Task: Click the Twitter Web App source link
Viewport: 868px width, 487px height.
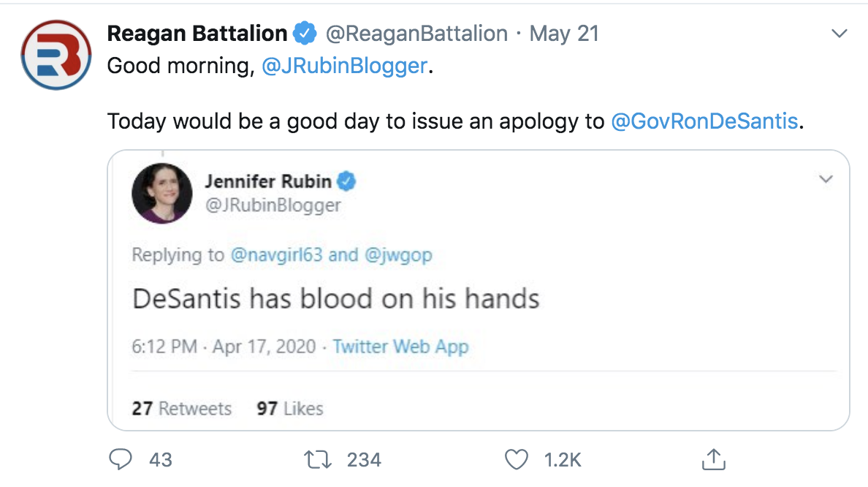Action: (x=400, y=346)
